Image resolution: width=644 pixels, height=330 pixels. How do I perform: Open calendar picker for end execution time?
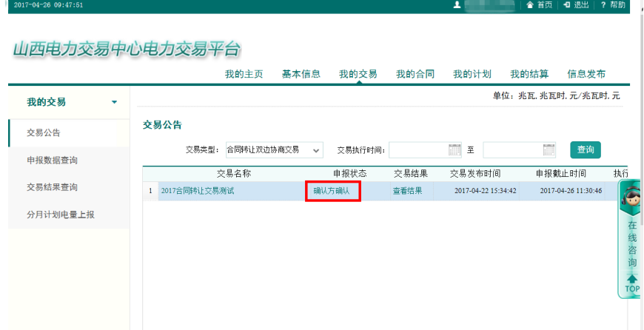pos(549,150)
